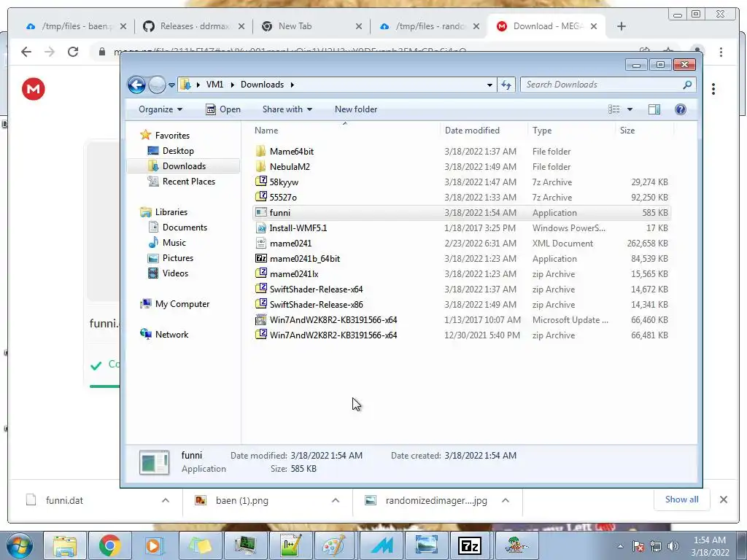Viewport: 747px width, 560px height.
Task: Select the mame0241 XML document icon
Action: pyautogui.click(x=260, y=243)
